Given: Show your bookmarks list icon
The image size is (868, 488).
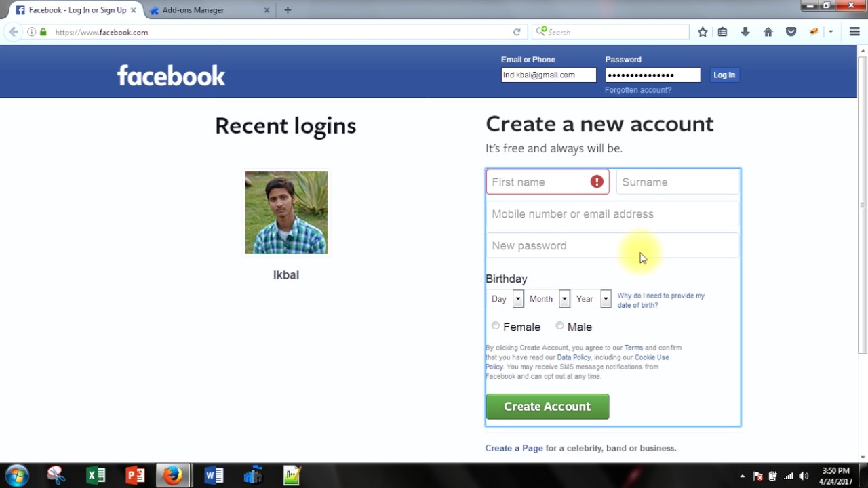Looking at the screenshot, I should [x=722, y=32].
